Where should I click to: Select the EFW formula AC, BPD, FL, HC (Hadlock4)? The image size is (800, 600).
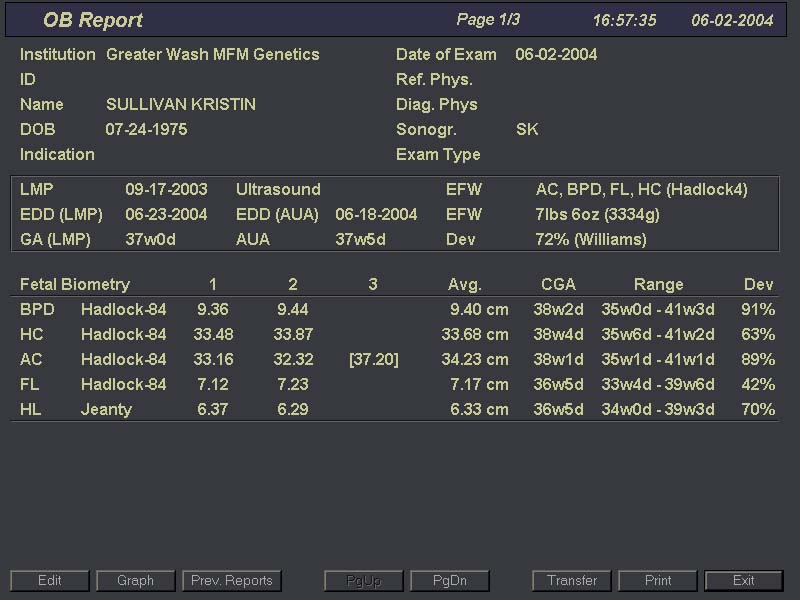tap(641, 189)
